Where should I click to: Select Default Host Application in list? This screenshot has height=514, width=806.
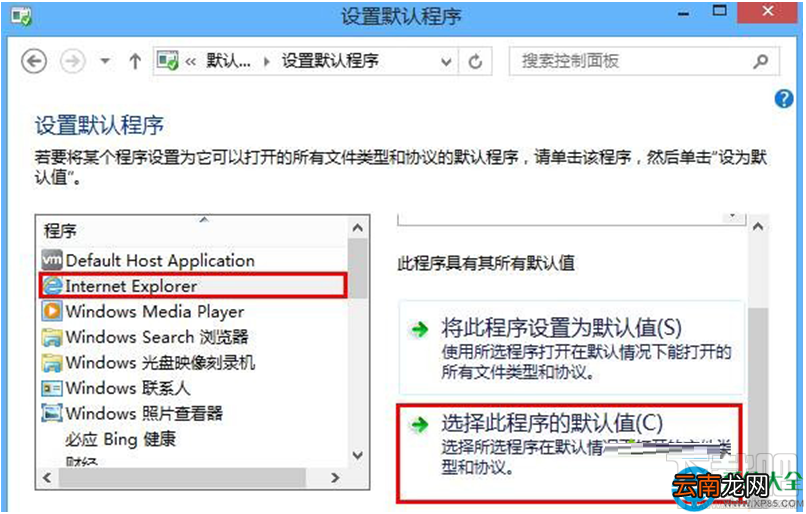pyautogui.click(x=193, y=261)
